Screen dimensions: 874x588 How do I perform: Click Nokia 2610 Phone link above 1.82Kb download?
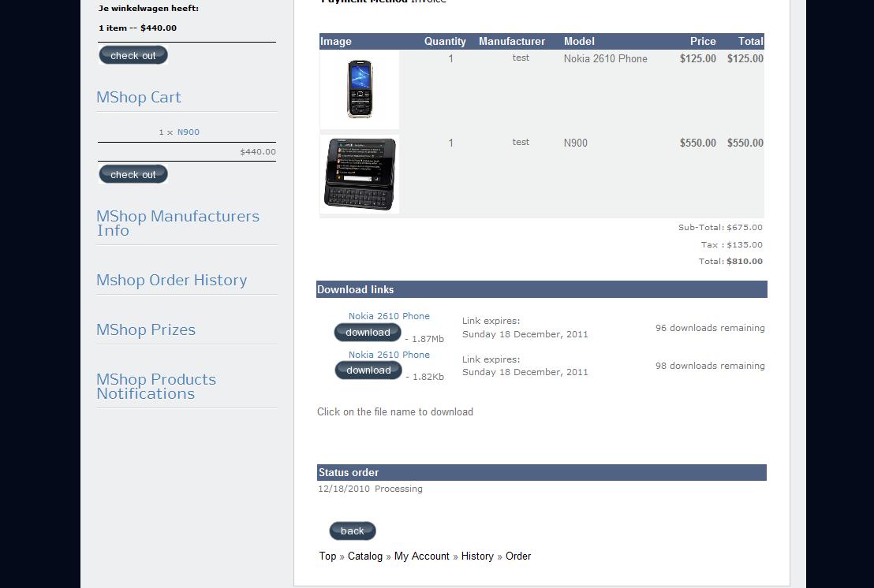(389, 355)
